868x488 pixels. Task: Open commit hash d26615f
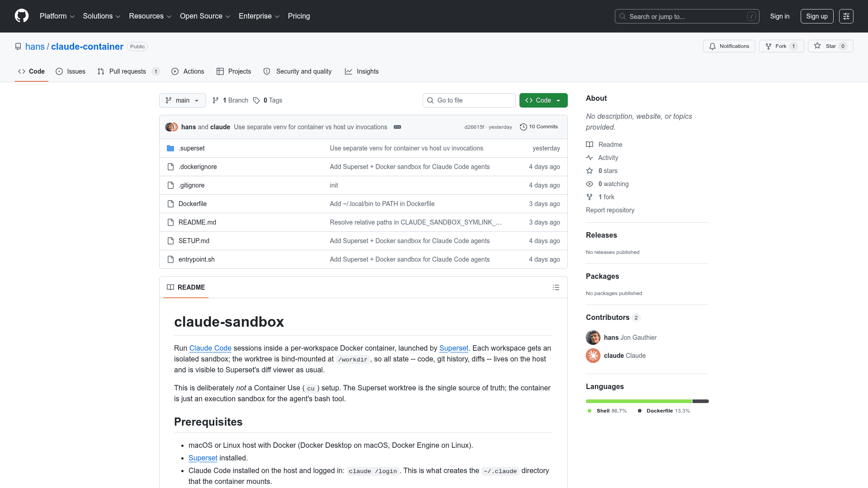474,127
